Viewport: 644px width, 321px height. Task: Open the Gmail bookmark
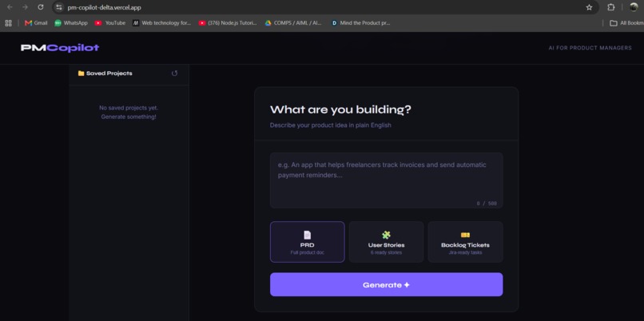pyautogui.click(x=36, y=23)
